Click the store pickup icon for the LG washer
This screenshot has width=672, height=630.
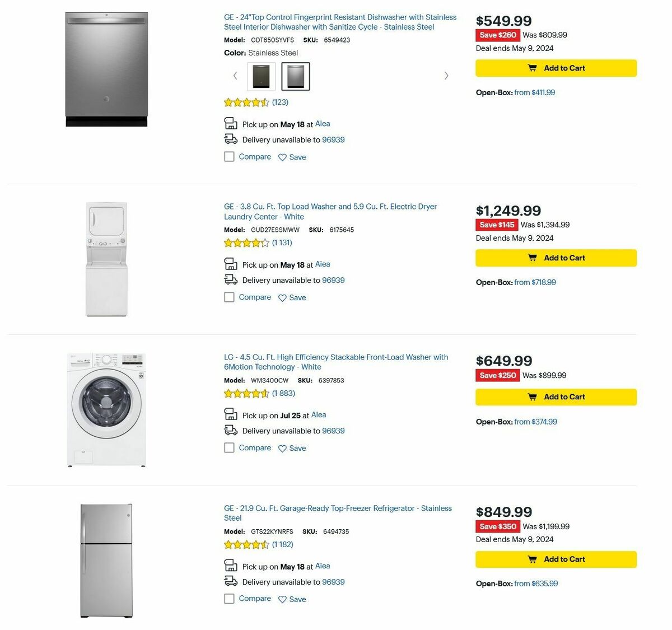tap(230, 413)
